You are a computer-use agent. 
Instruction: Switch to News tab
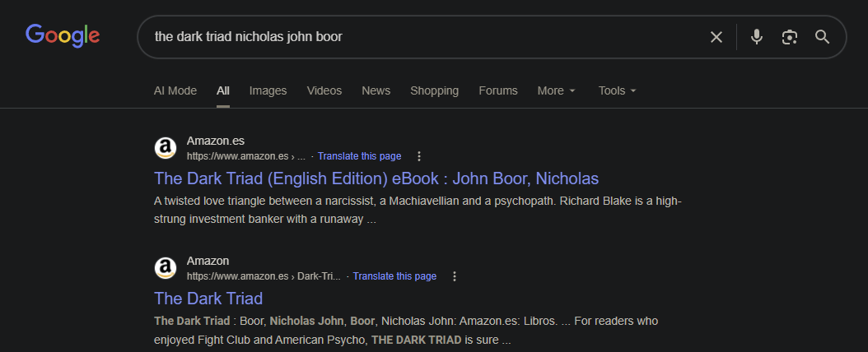tap(376, 90)
